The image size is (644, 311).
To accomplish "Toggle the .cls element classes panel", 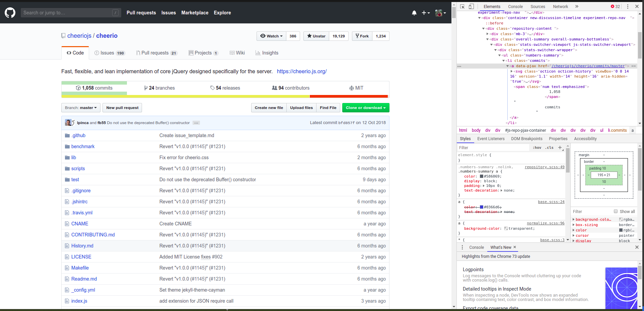I will tap(549, 147).
